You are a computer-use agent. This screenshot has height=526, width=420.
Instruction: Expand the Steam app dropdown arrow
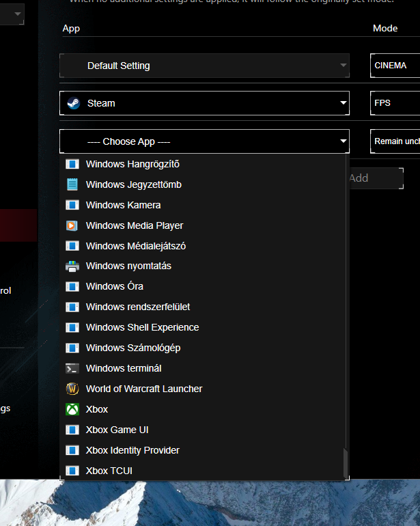pyautogui.click(x=343, y=104)
